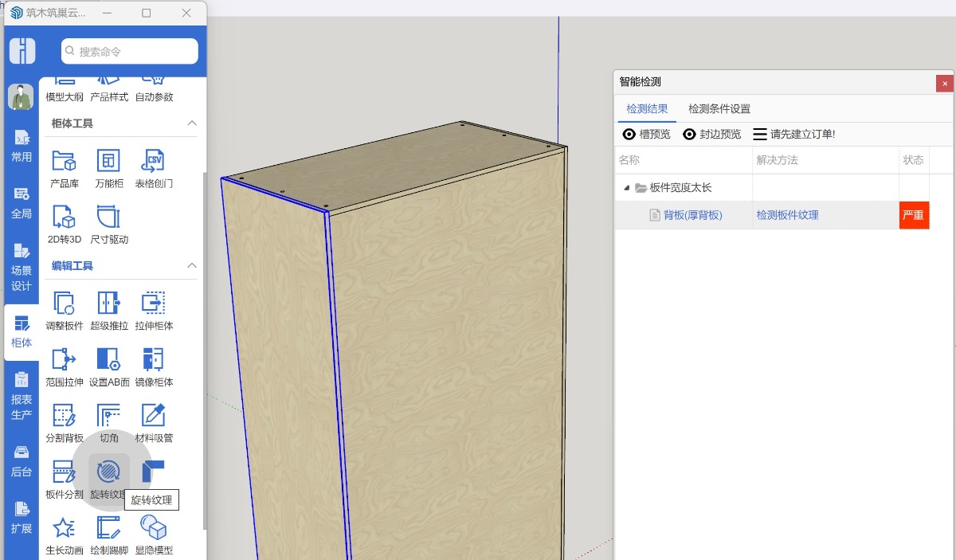Screen dimensions: 956x560
Task: Minimize the 筑木筑巢云 window
Action: point(107,13)
